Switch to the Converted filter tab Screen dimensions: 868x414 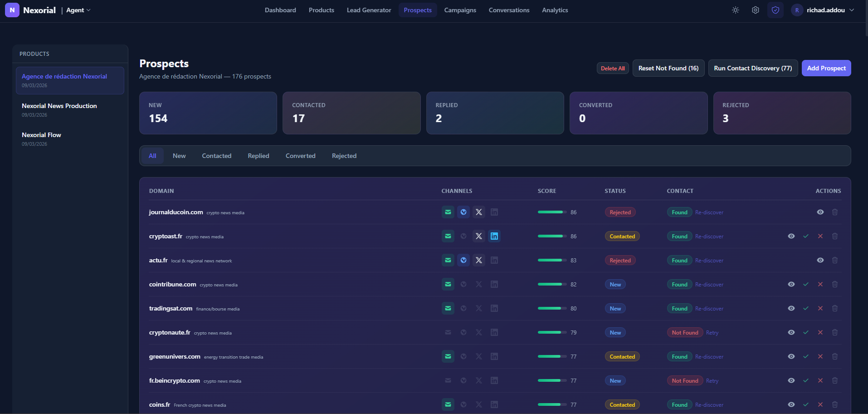click(300, 156)
